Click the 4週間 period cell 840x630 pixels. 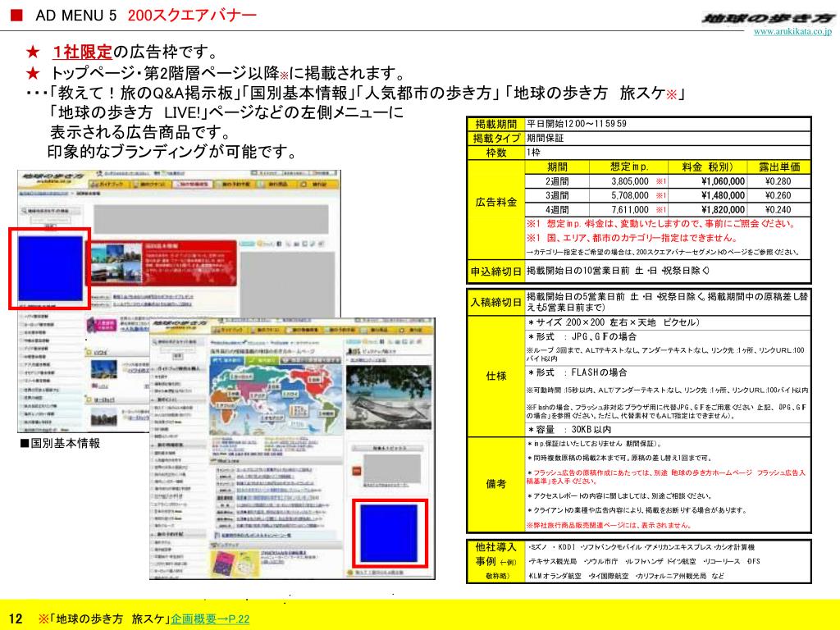[x=557, y=210]
